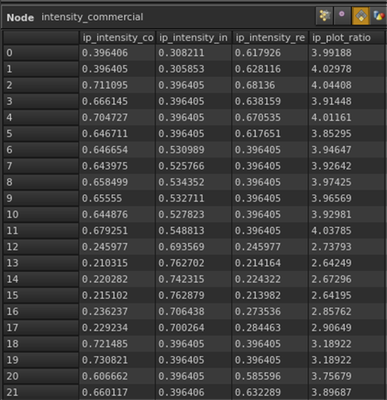Sort by ip_intensity_re column header
Viewport: 387px width, 400px height.
click(270, 38)
